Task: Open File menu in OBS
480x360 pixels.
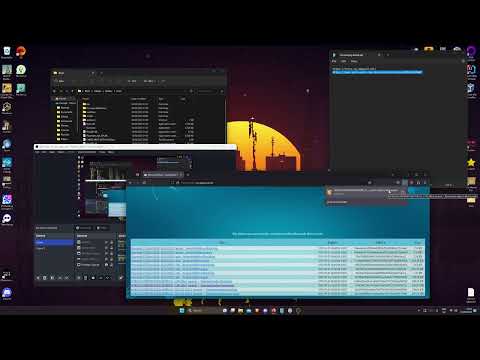Action: coord(37,152)
